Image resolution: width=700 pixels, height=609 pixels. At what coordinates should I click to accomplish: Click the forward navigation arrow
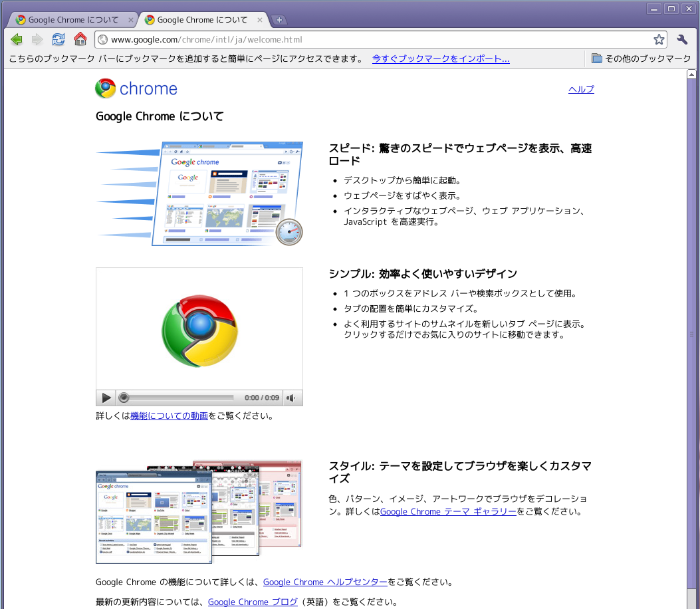coord(37,39)
